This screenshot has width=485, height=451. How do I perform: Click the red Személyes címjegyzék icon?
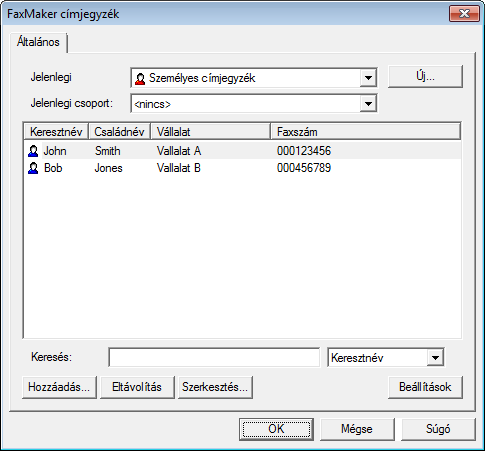140,79
